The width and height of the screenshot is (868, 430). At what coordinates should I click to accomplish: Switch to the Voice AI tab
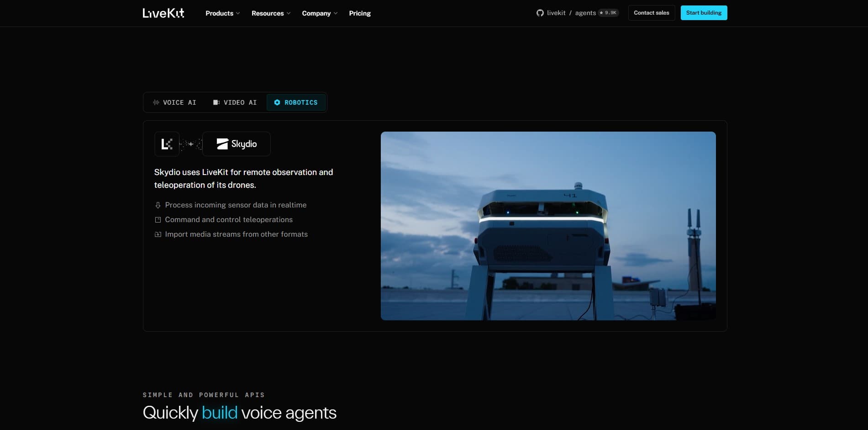pyautogui.click(x=174, y=102)
